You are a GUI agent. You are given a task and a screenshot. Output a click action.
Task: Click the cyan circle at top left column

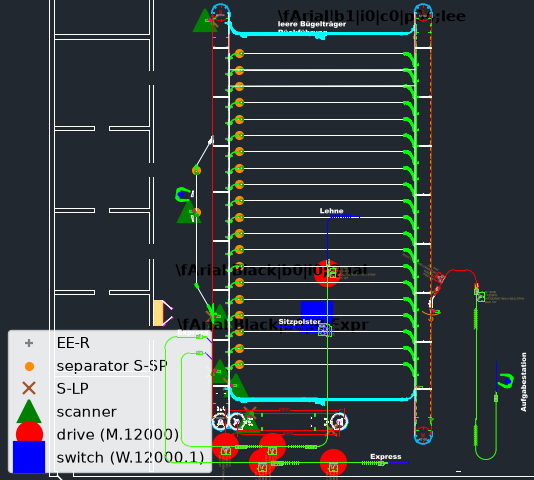pos(220,13)
